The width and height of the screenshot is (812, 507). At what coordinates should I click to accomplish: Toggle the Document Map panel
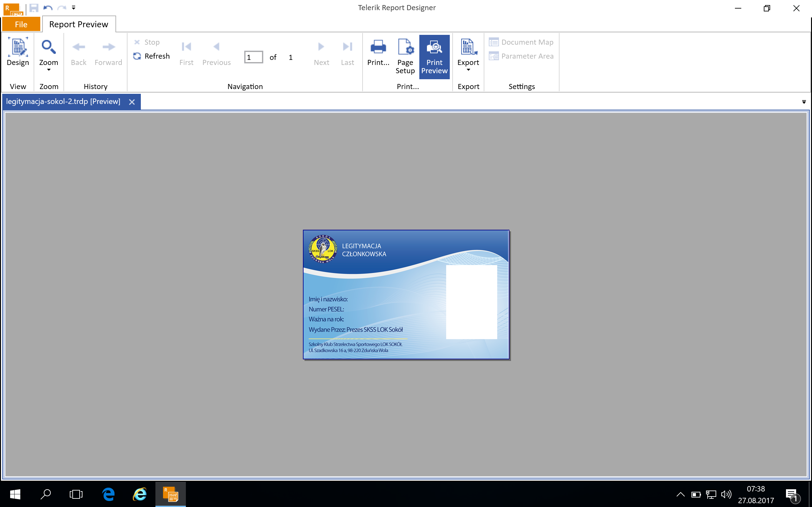521,42
